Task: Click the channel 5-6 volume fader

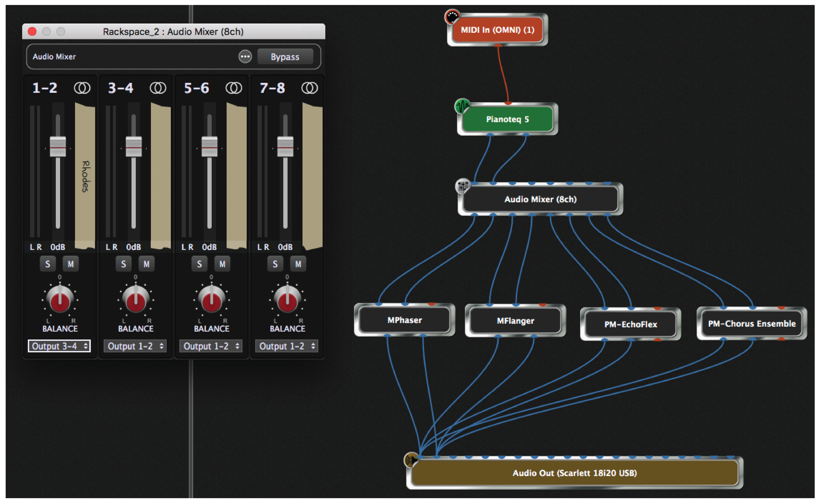Action: pos(209,147)
